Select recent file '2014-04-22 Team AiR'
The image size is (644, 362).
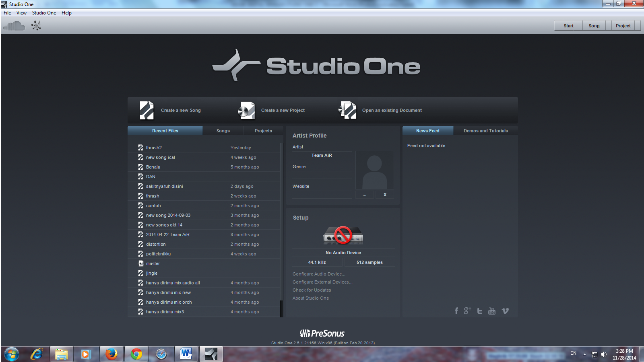(204, 234)
